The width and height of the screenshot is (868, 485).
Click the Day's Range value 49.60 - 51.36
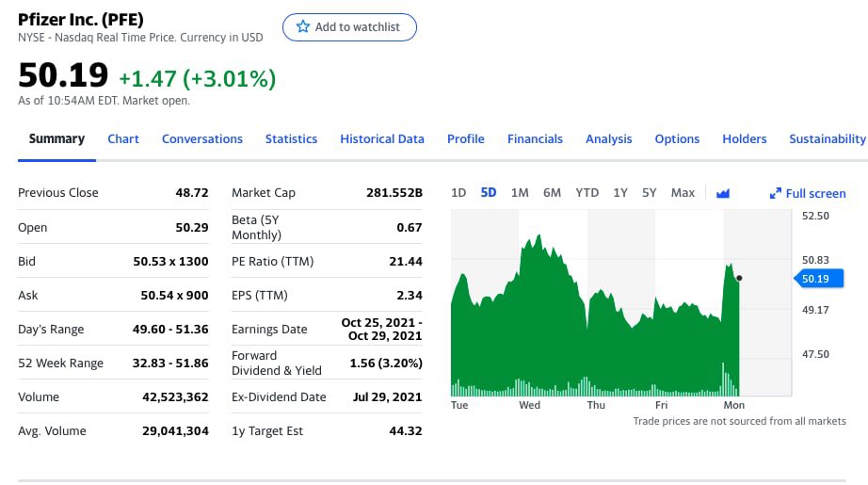(170, 330)
